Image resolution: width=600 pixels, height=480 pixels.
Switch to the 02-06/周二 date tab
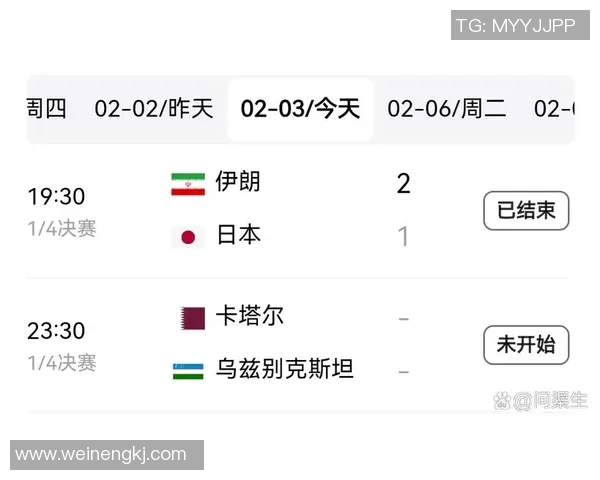(x=447, y=109)
